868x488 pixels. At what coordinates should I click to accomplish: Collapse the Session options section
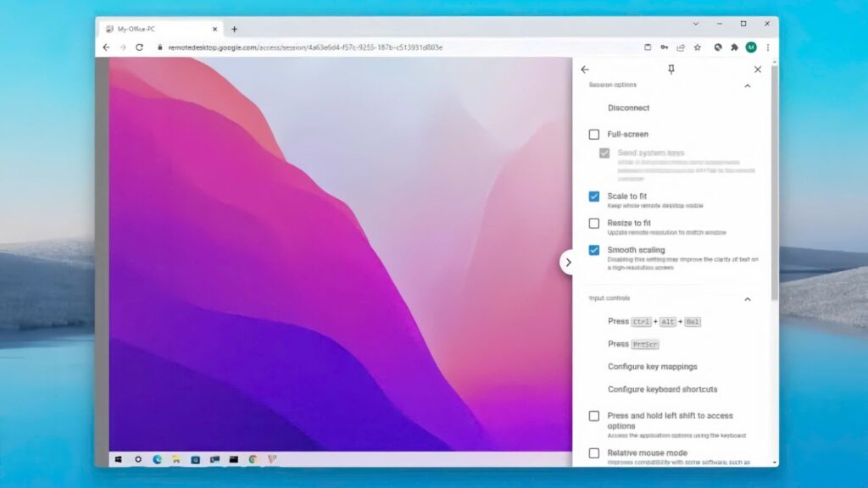(x=748, y=86)
